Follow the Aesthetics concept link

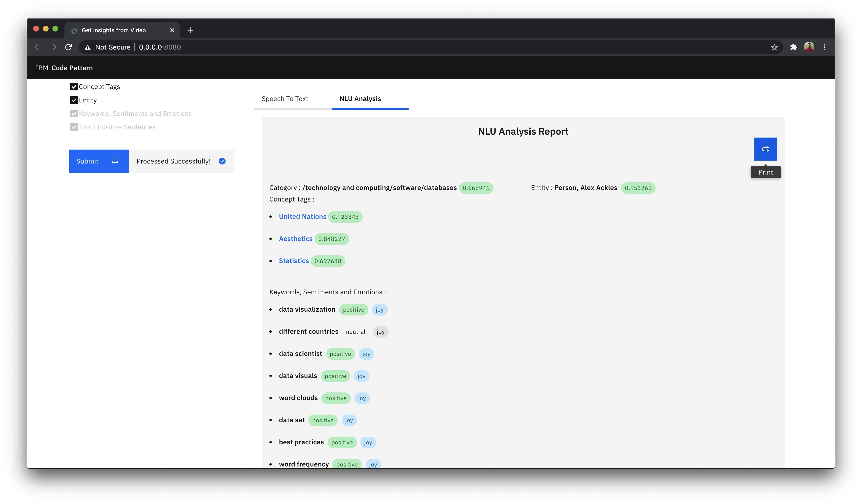click(x=296, y=239)
